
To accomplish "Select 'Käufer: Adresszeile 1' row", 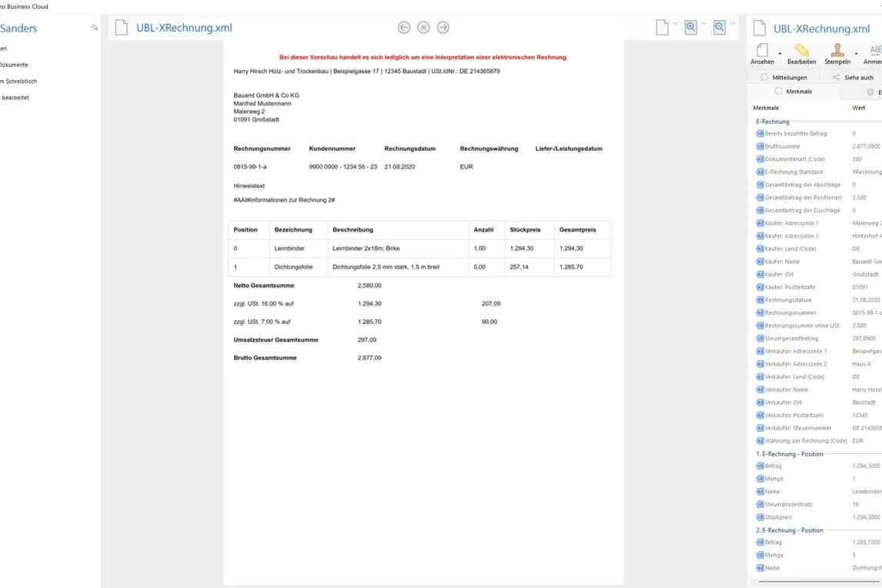I will [x=818, y=223].
